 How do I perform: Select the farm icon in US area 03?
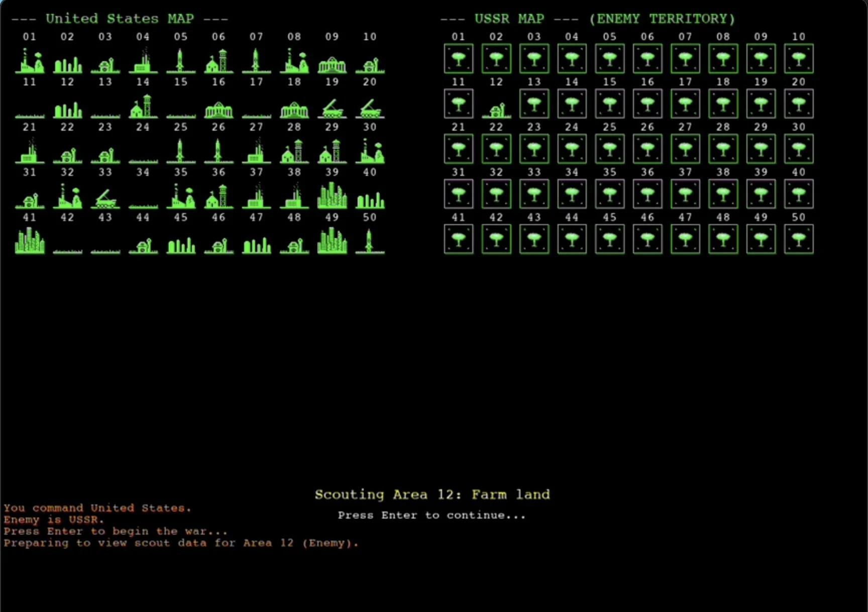105,65
